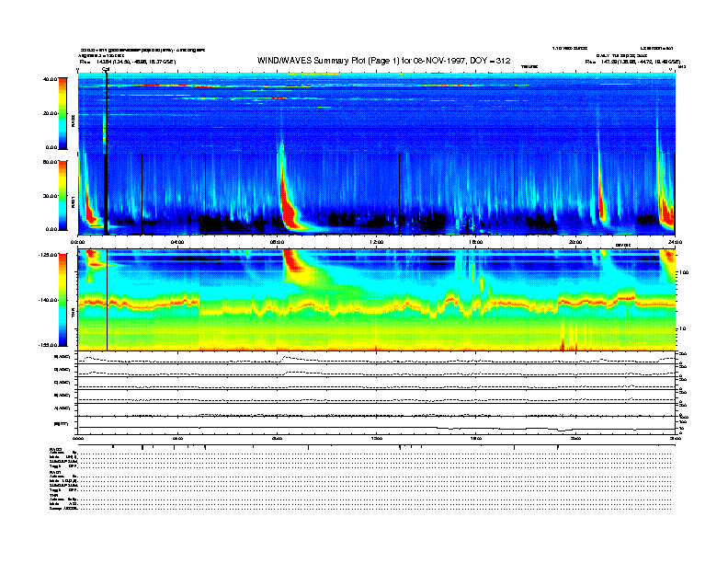728x563 pixels.
Task: Click the 04:00 label under the RAD1 spectrogram
Action: [x=177, y=242]
